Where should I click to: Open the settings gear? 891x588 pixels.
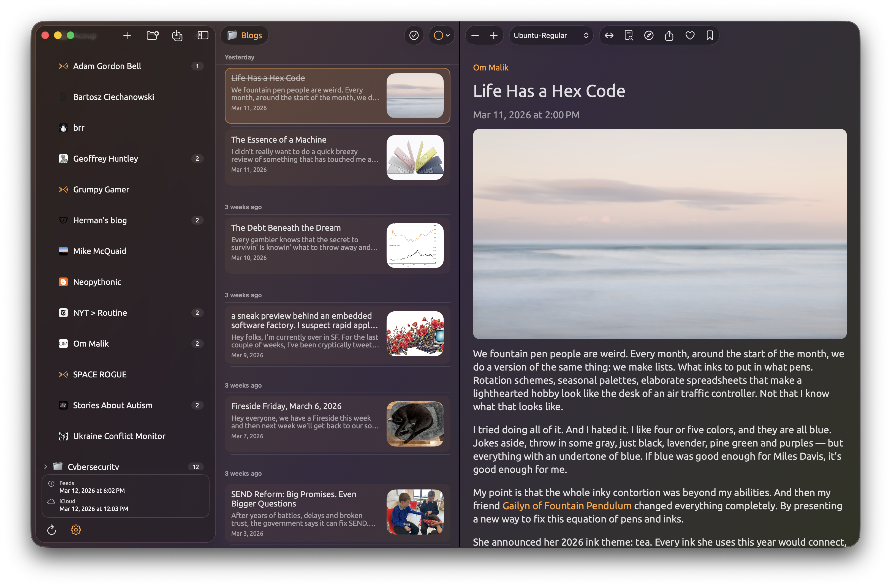[x=76, y=530]
